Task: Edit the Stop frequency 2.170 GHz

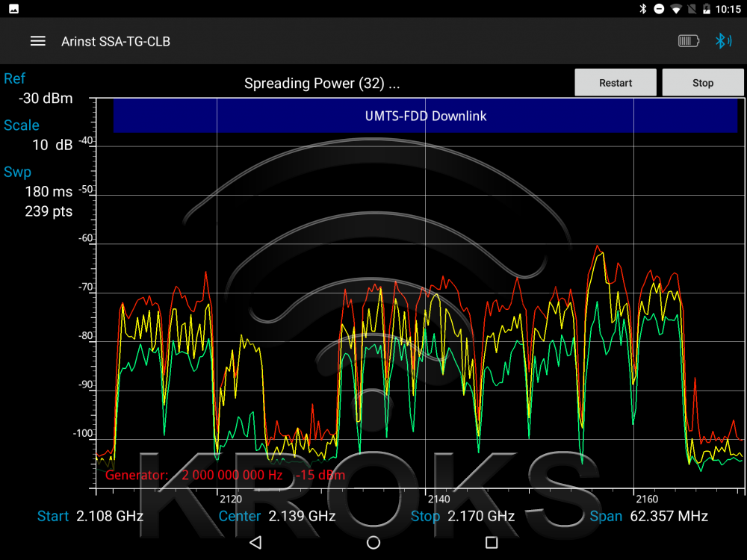Action: pyautogui.click(x=480, y=516)
